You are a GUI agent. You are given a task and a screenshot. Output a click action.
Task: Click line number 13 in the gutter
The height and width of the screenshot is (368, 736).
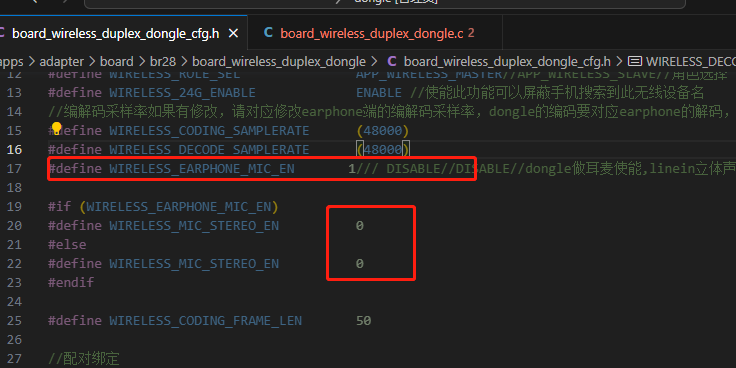pos(15,92)
